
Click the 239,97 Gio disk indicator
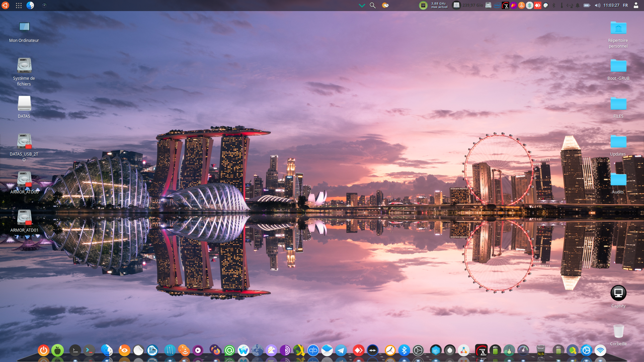click(x=468, y=5)
